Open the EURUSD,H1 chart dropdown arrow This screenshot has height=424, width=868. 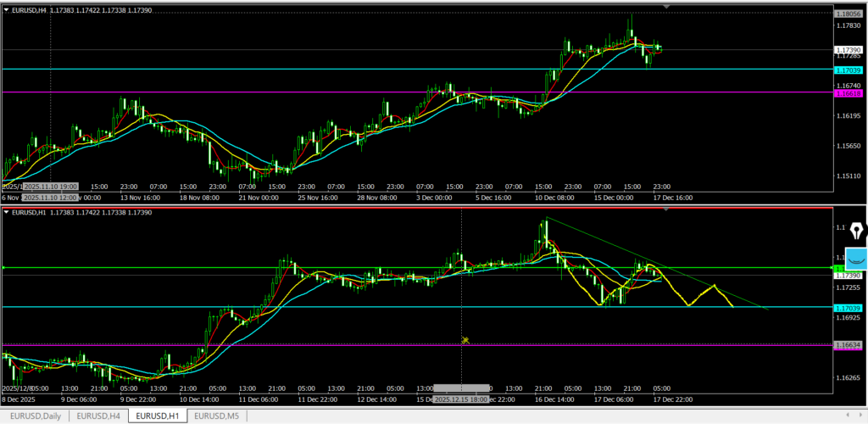pos(8,211)
